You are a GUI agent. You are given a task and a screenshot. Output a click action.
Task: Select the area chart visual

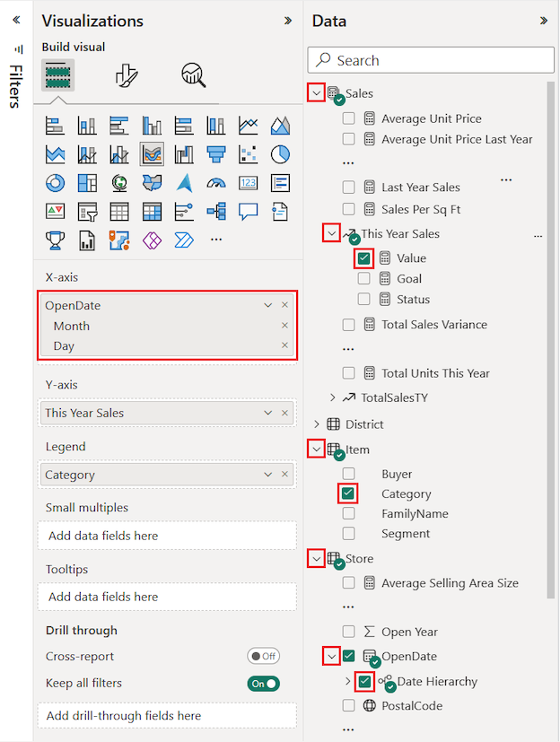[280, 126]
